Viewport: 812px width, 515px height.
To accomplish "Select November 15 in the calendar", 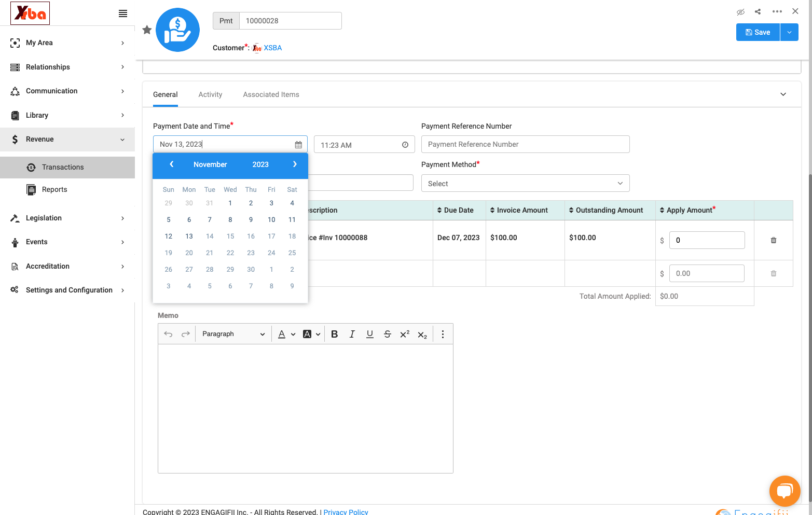I will click(230, 236).
